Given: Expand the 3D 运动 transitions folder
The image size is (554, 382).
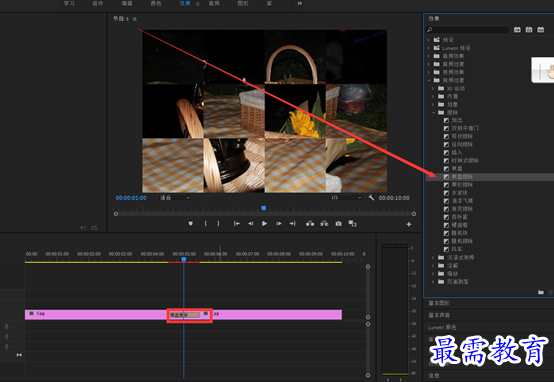Looking at the screenshot, I should pos(433,88).
